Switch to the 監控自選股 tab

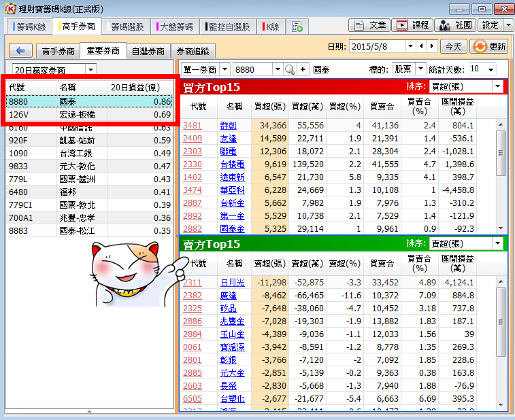point(228,27)
